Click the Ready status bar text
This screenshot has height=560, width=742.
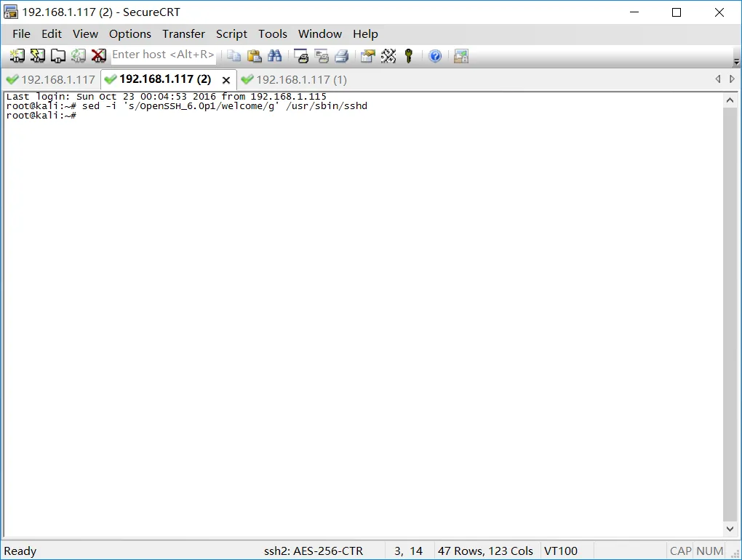coord(20,551)
